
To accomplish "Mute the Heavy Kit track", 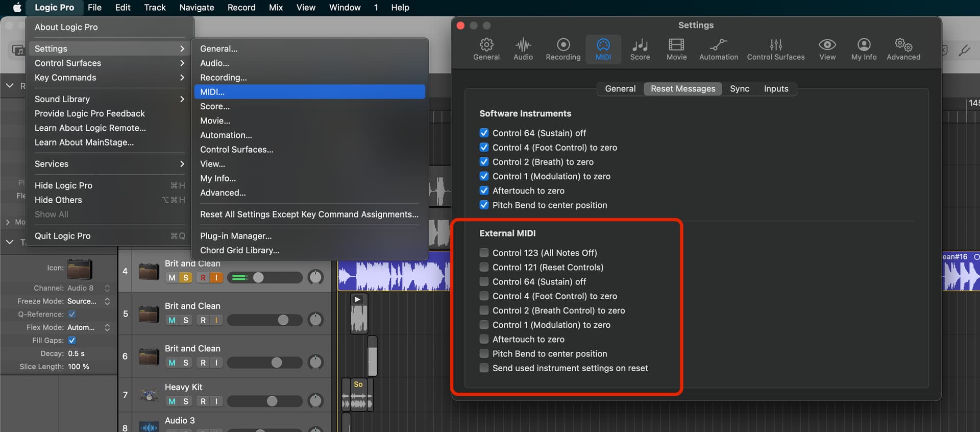I will click(x=172, y=401).
